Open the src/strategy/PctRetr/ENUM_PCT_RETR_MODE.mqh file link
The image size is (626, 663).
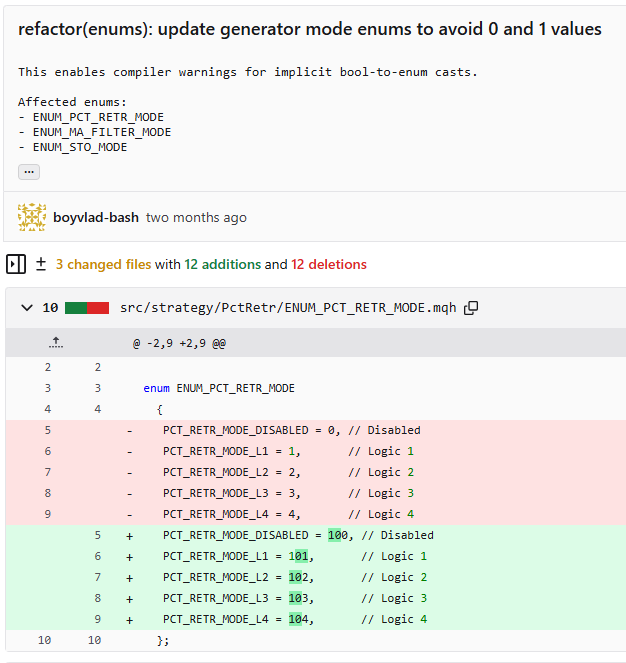288,308
